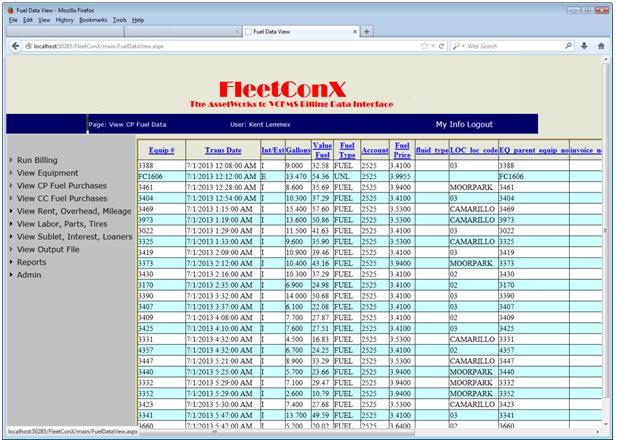Sort table by Equip # column
This screenshot has width=626, height=440.
click(x=161, y=151)
